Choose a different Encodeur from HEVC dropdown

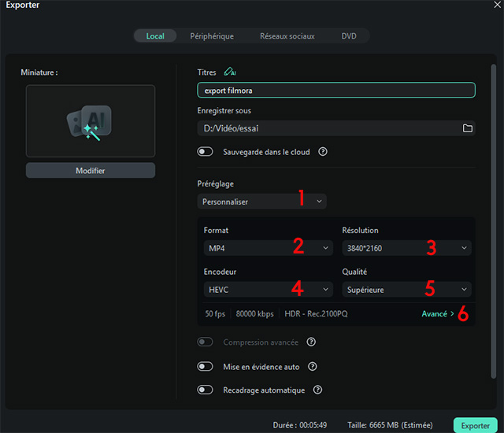(268, 290)
